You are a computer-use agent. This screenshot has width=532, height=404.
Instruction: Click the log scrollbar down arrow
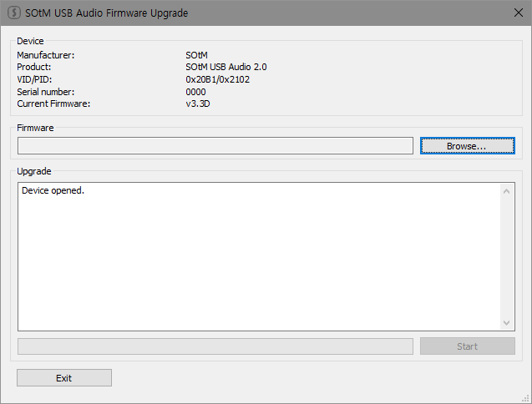pos(506,323)
